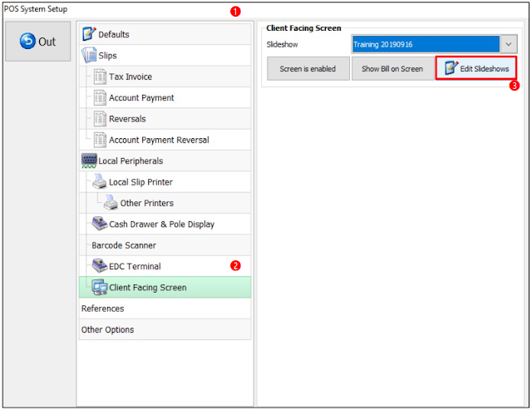The image size is (532, 410).
Task: Select the Client Facing Screen row
Action: [165, 287]
